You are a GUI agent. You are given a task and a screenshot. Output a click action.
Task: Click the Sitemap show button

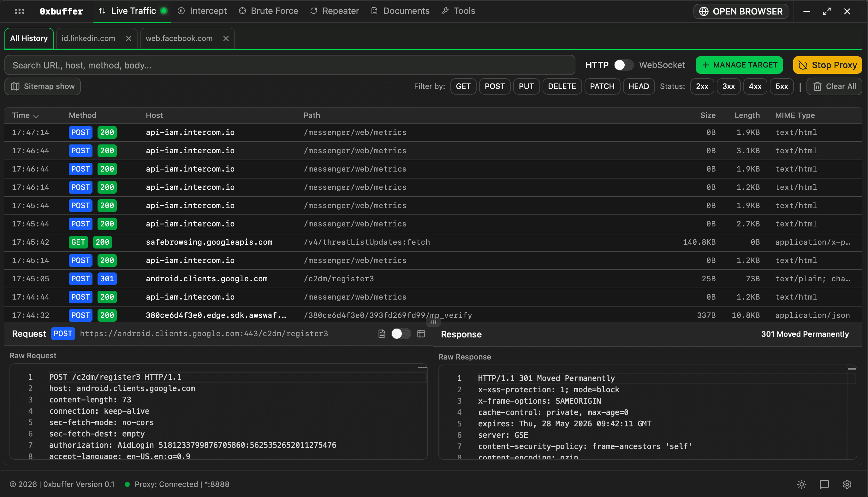coord(43,86)
